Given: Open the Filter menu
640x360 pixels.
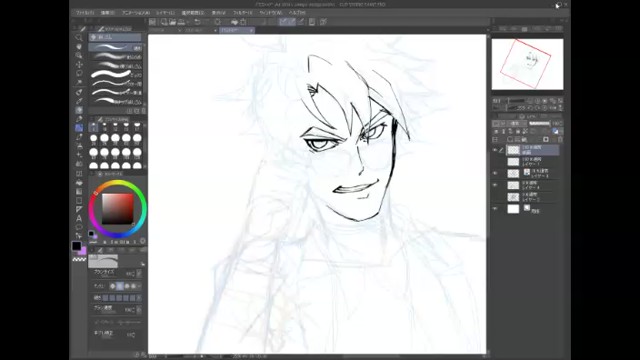Looking at the screenshot, I should point(242,13).
